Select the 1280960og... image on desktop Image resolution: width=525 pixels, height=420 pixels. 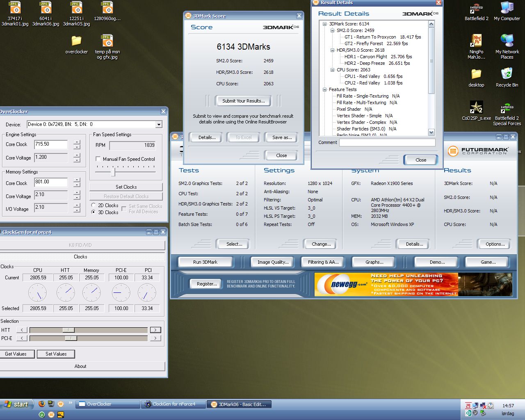click(x=107, y=11)
